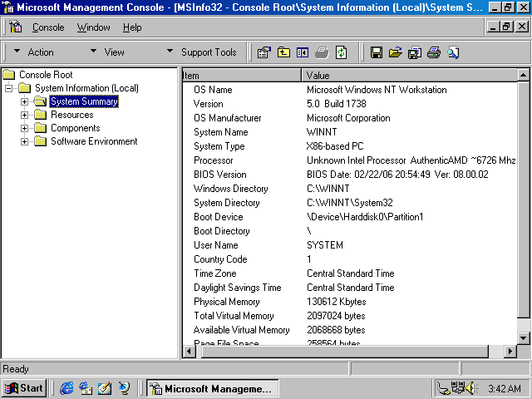532x399 pixels.
Task: Click the title bar application icon
Action: click(x=7, y=7)
